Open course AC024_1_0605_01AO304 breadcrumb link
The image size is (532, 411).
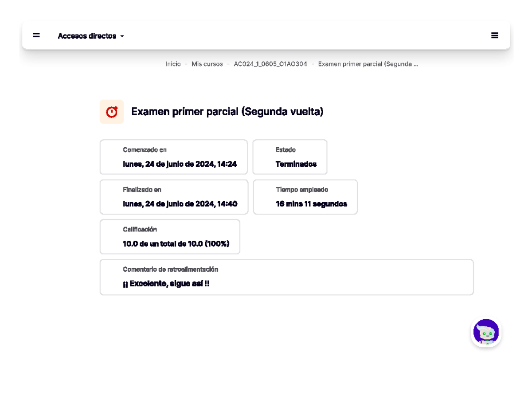[x=270, y=64]
